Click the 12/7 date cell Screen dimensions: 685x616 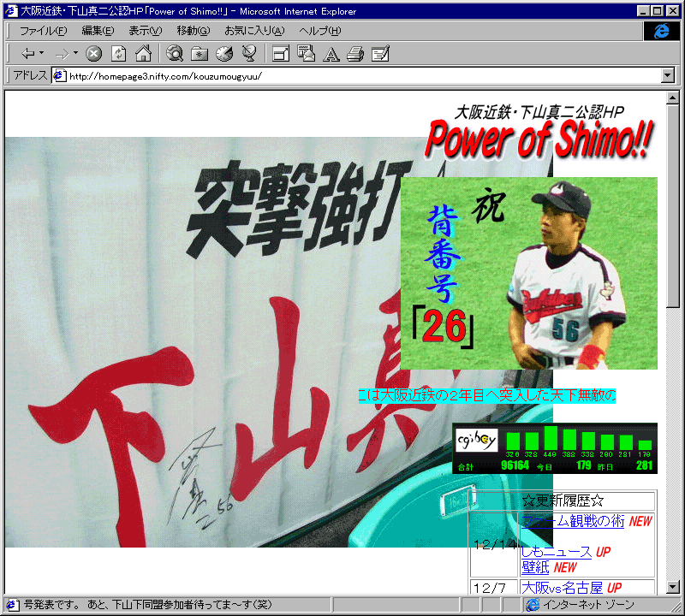point(494,588)
